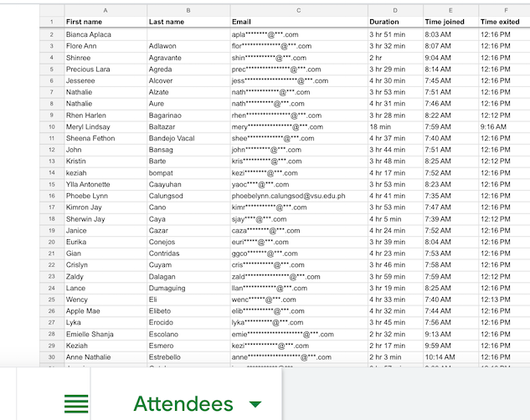Select the row 10 header
The width and height of the screenshot is (530, 420).
(x=51, y=126)
